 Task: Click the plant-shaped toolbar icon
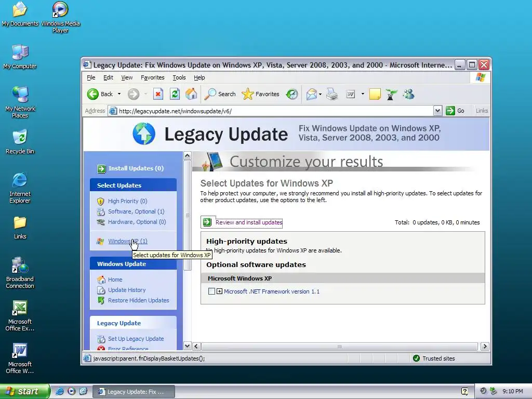391,94
